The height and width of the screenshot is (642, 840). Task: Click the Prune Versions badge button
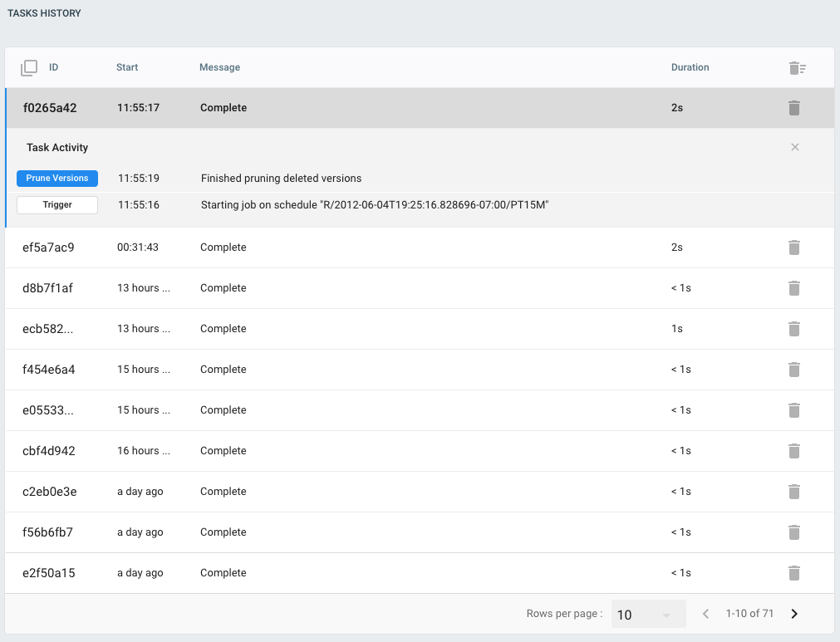point(57,179)
